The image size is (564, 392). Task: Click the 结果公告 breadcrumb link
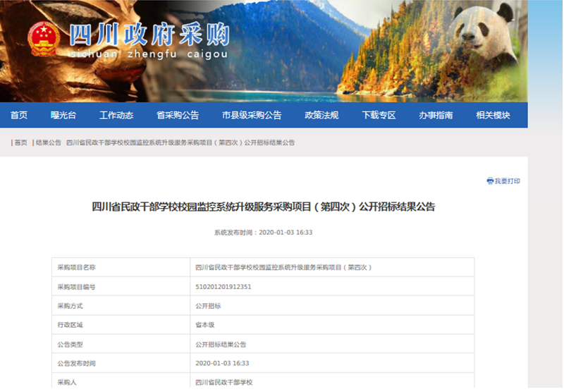click(49, 142)
